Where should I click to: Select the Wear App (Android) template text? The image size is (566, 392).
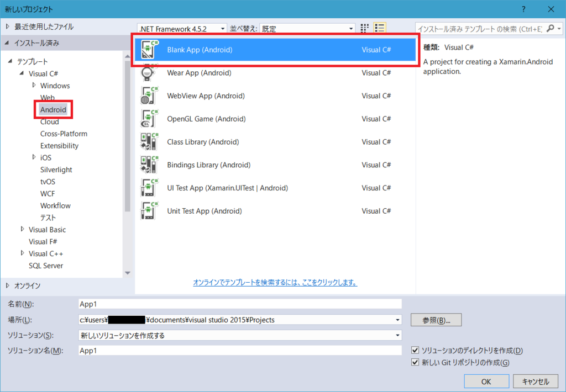coord(199,73)
